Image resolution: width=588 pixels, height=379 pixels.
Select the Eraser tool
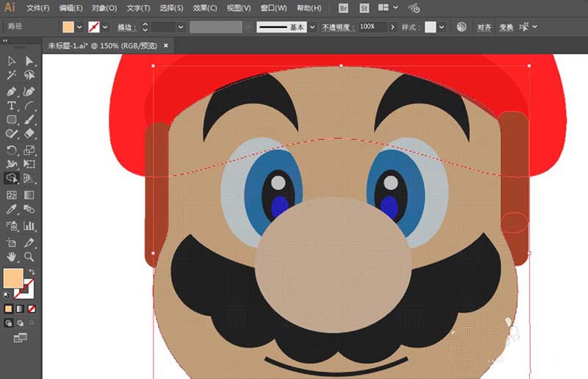point(29,134)
